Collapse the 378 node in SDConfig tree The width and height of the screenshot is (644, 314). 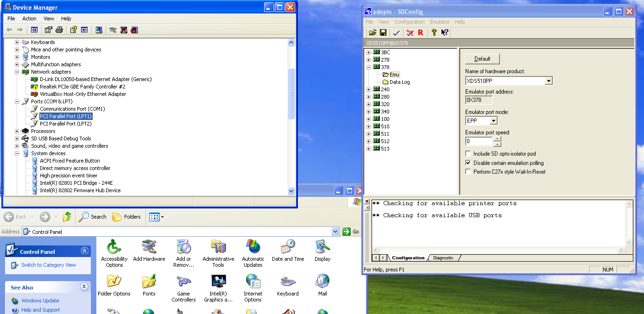tap(369, 67)
